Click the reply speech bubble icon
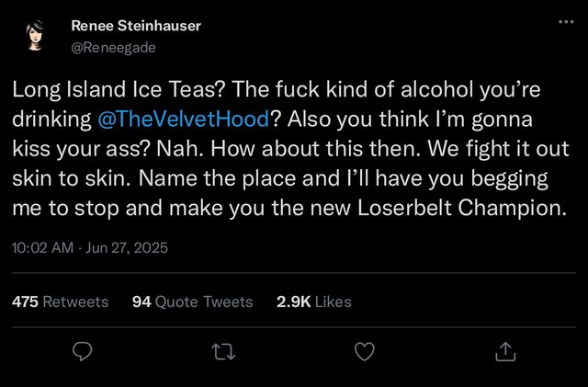This screenshot has height=387, width=588. (x=83, y=350)
